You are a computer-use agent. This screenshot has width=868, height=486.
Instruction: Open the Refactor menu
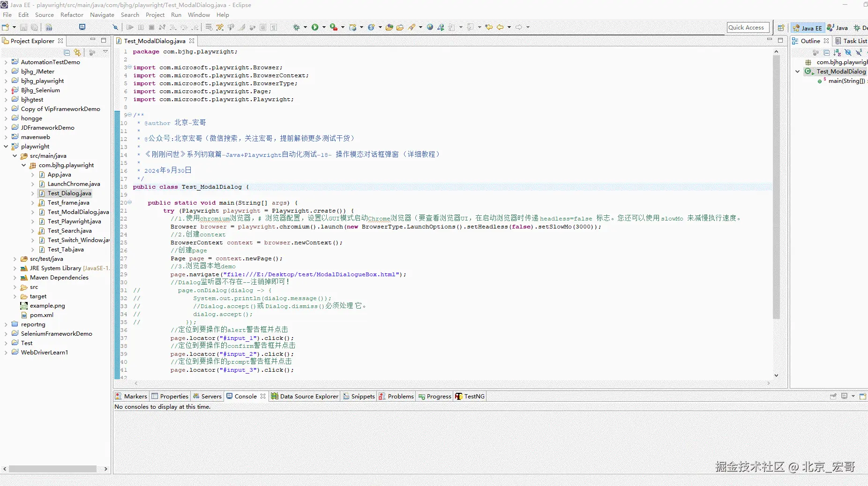coord(72,15)
